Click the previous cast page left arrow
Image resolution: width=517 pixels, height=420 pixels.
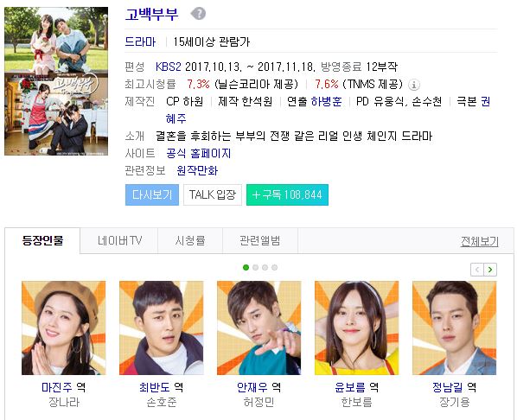click(x=477, y=270)
